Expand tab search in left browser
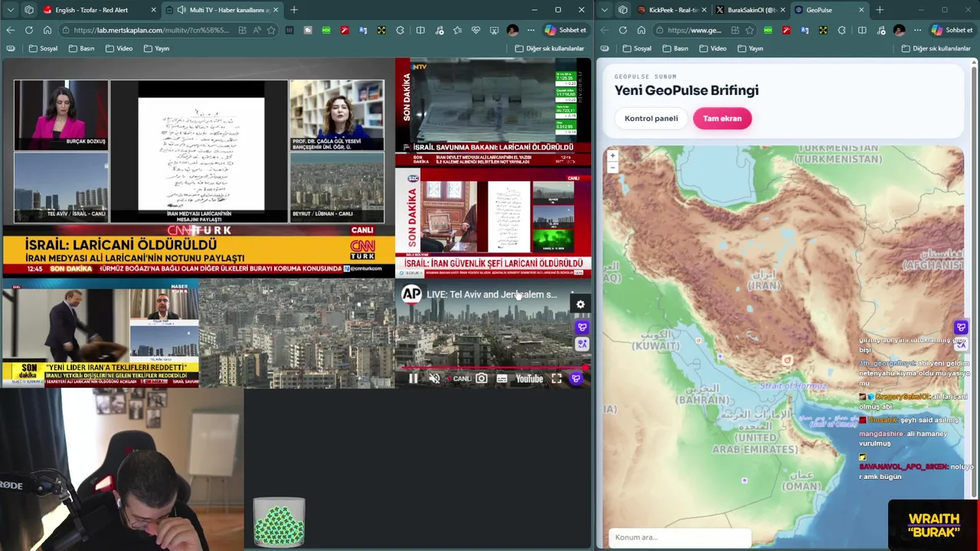The image size is (980, 551). [x=10, y=10]
